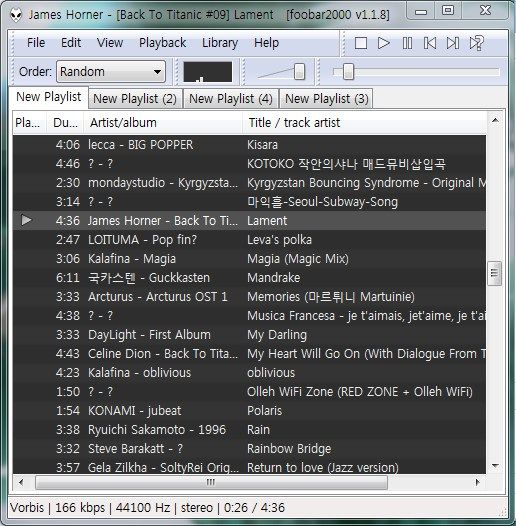The height and width of the screenshot is (526, 516).
Task: Switch to the New Playlist tab
Action: click(49, 97)
